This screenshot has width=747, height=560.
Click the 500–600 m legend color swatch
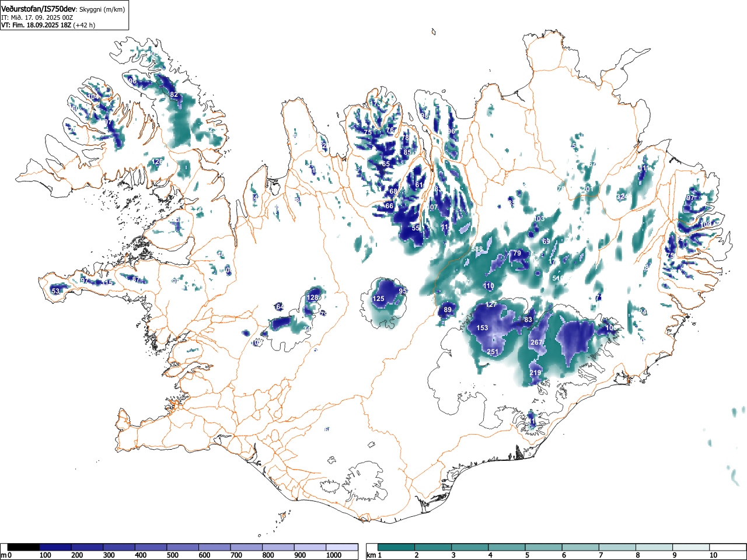click(x=183, y=547)
